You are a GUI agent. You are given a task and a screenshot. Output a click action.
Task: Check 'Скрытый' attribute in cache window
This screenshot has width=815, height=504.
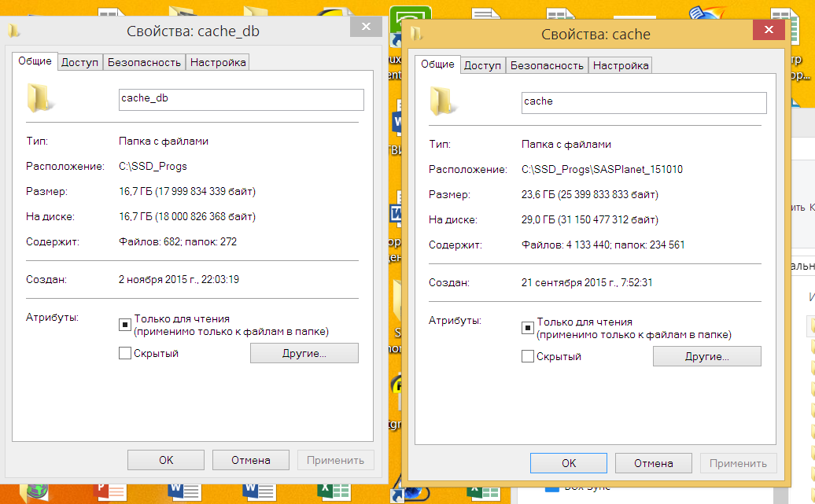[x=527, y=357]
